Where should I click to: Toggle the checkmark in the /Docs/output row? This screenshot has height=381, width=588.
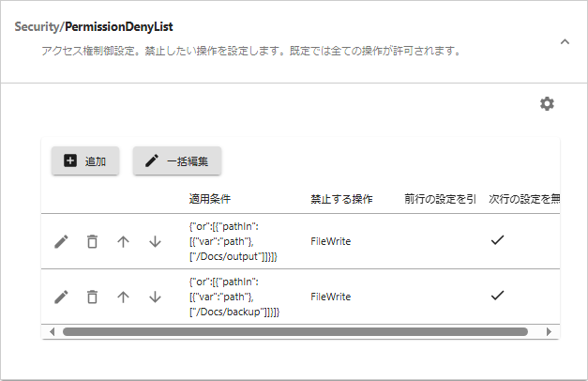point(498,240)
